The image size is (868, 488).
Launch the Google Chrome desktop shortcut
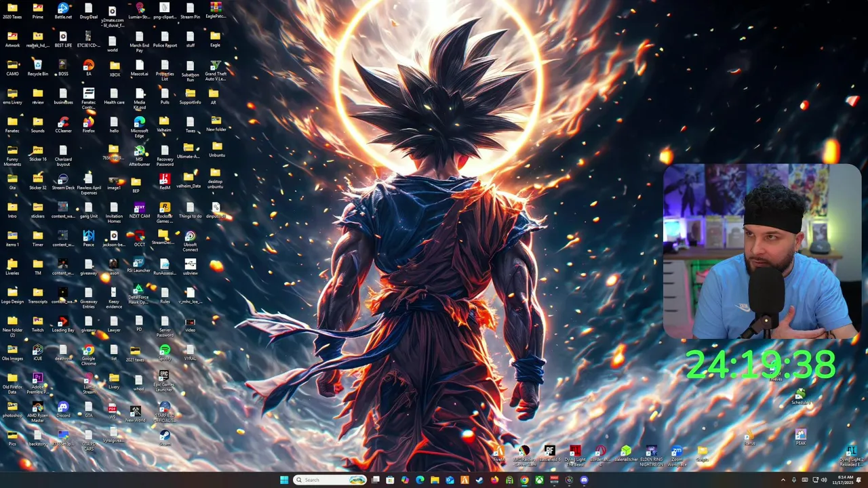(x=88, y=354)
